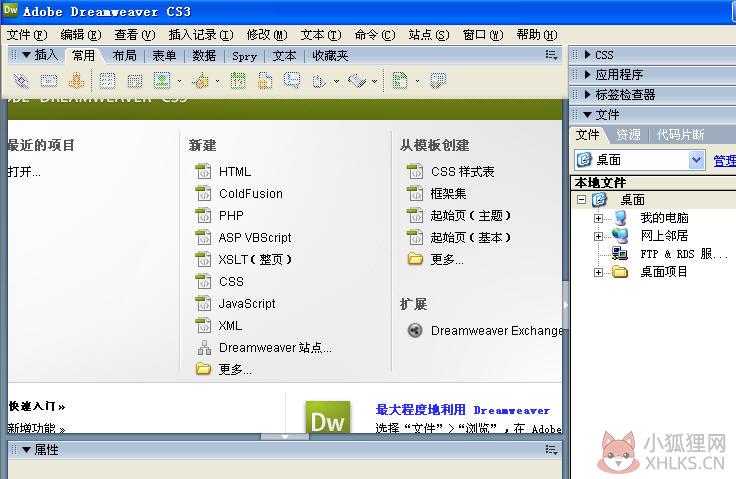
Task: Insert a Table from toolbar
Action: (x=107, y=81)
